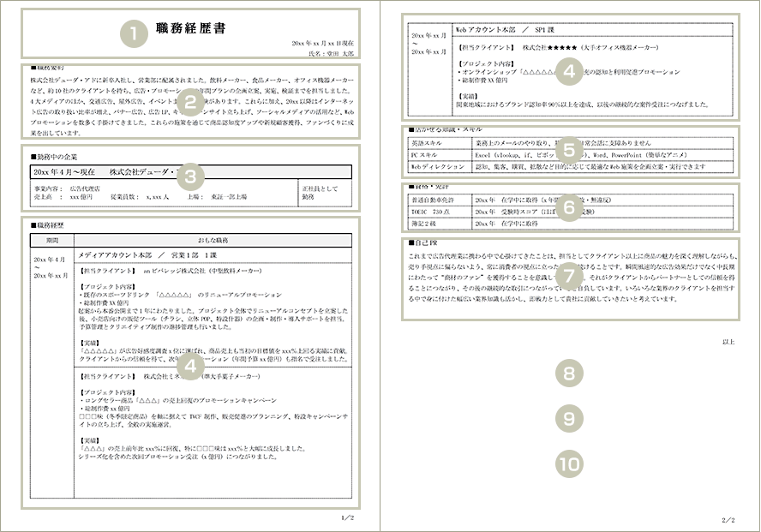Viewport: 761px width, 532px height.
Task: Click the 準大手菓子メーカー client line
Action: tap(170, 376)
